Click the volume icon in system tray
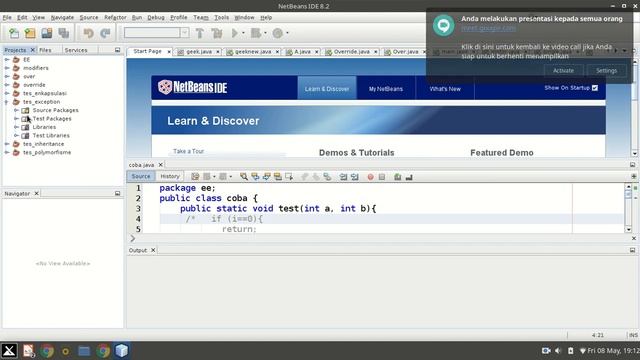640x360 pixels. click(x=558, y=351)
